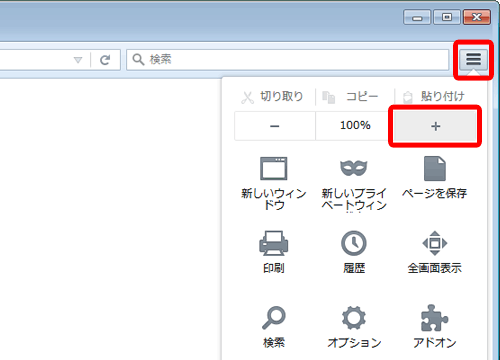Click the 検索 magnifier icon in menu
The image size is (500, 360).
click(274, 317)
